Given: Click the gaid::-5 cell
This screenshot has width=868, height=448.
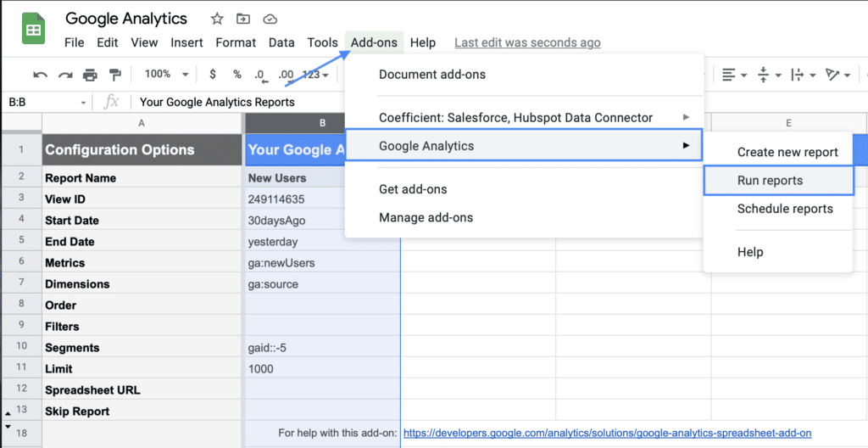Looking at the screenshot, I should 322,348.
